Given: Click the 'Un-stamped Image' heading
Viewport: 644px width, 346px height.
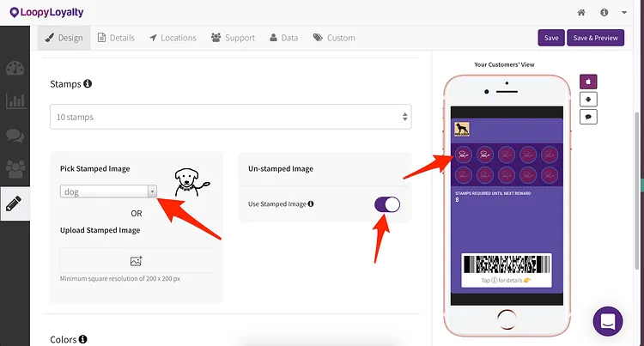Looking at the screenshot, I should click(281, 168).
